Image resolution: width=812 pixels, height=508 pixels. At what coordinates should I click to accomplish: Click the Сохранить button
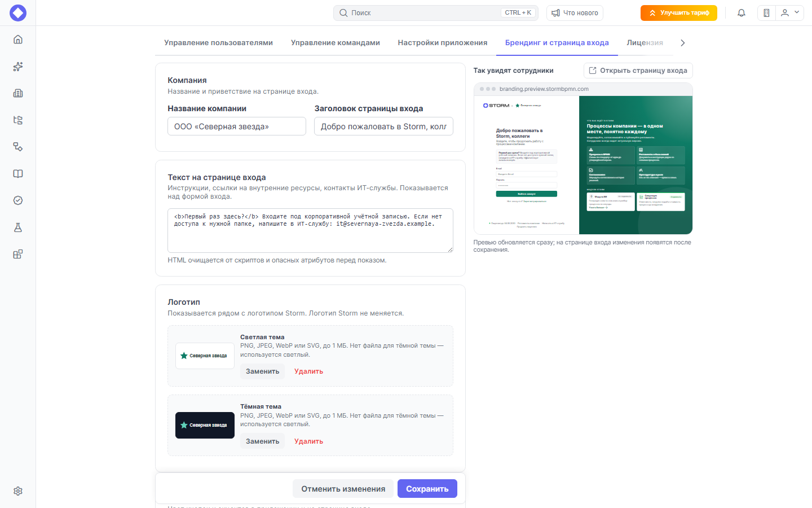[427, 489]
